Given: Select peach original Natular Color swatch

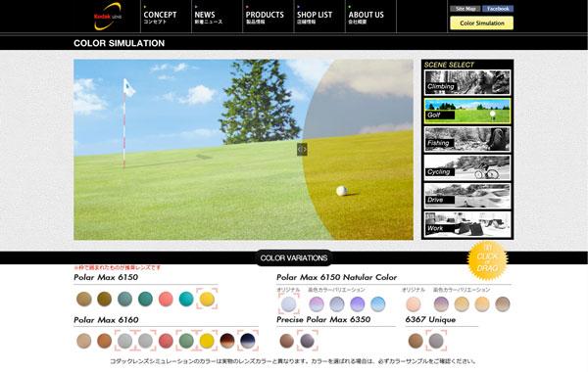Looking at the screenshot, I should [414, 303].
